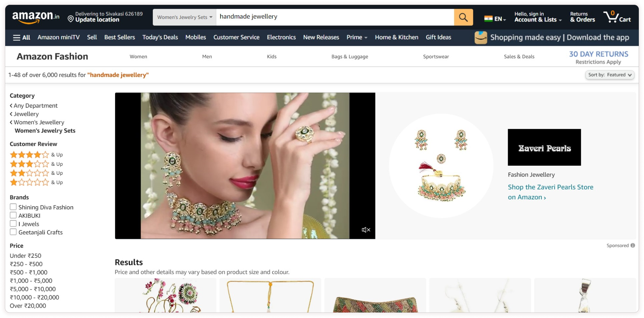The image size is (644, 318).
Task: Filter by 4 stars & Up rating
Action: [x=36, y=155]
